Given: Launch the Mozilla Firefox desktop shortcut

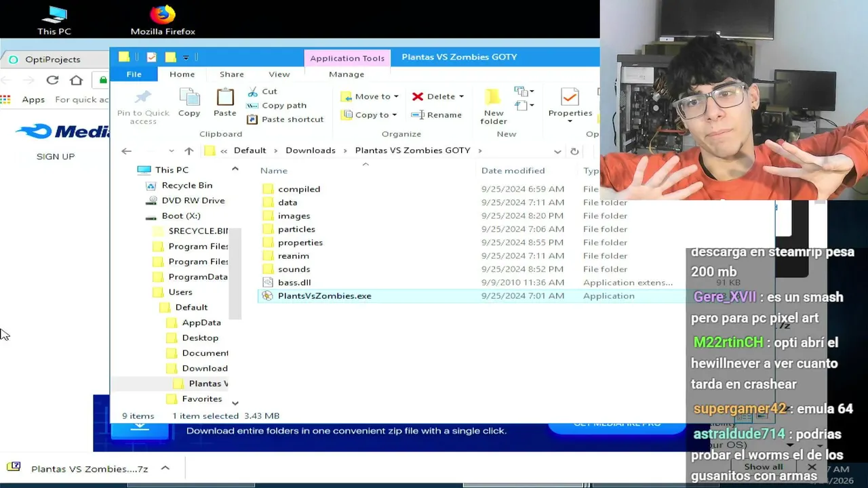Looking at the screenshot, I should (163, 20).
